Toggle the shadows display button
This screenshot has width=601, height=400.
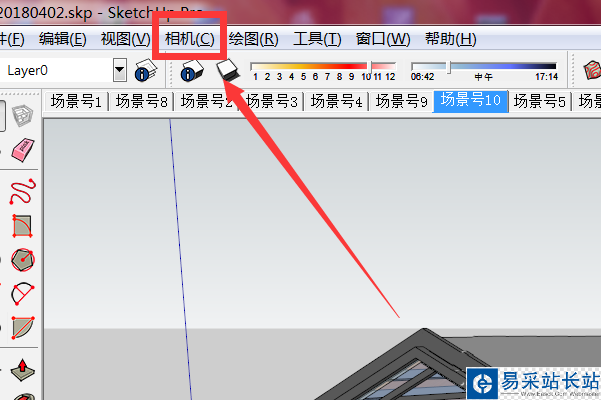coord(228,70)
